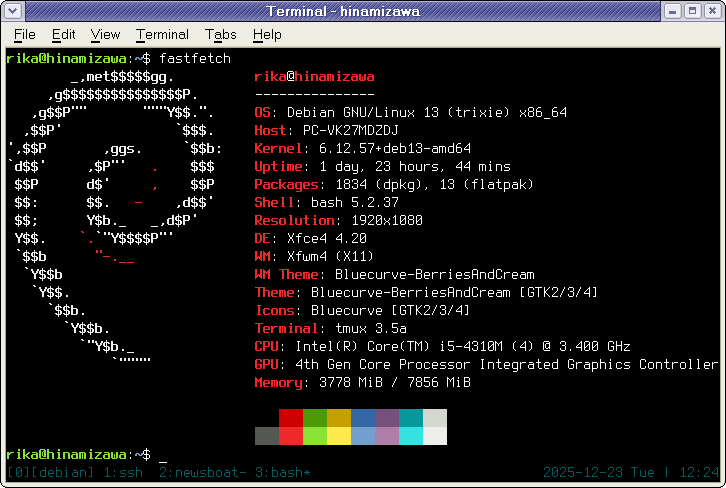Image resolution: width=726 pixels, height=488 pixels.
Task: Click the dark yellow color block
Action: pos(339,418)
